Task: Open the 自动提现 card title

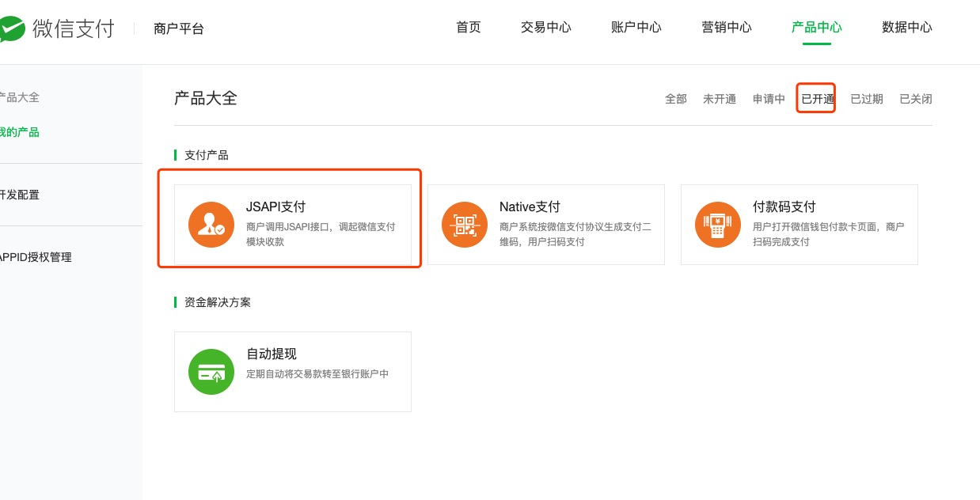Action: pyautogui.click(x=272, y=354)
